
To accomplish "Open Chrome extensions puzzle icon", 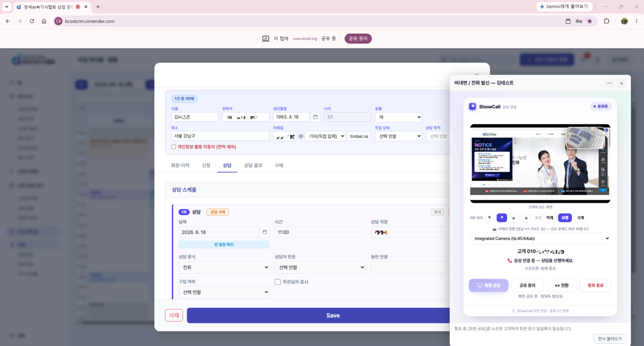I will (607, 21).
